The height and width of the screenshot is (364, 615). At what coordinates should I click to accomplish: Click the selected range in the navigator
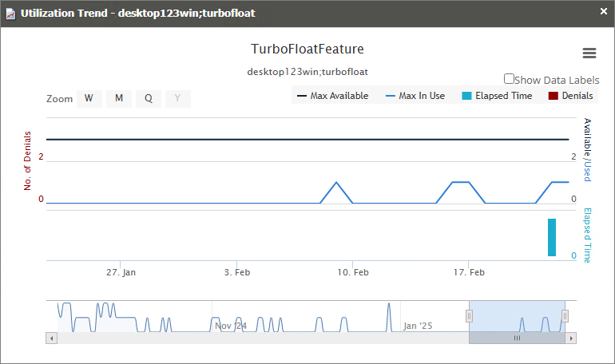(x=517, y=316)
